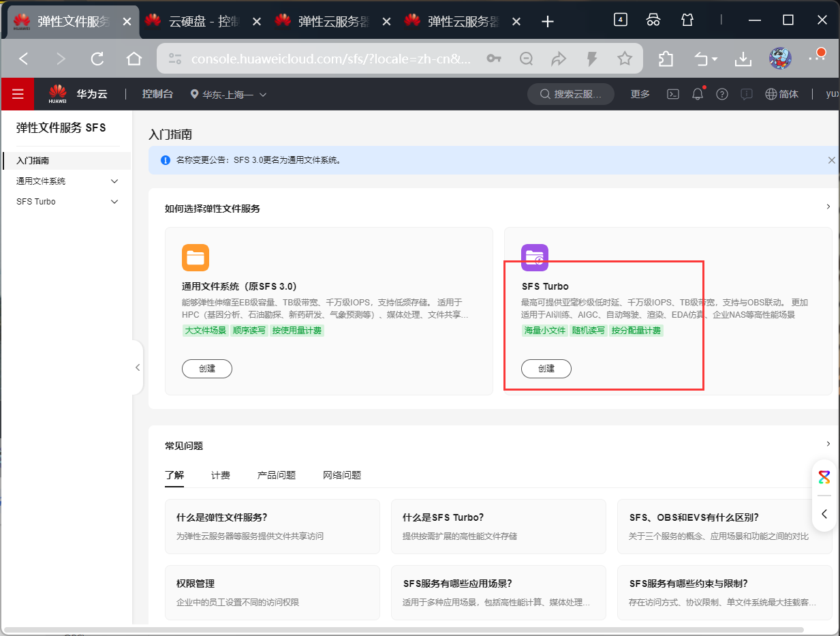The image size is (840, 636).
Task: Open 控制台 in the top bar
Action: (x=157, y=94)
